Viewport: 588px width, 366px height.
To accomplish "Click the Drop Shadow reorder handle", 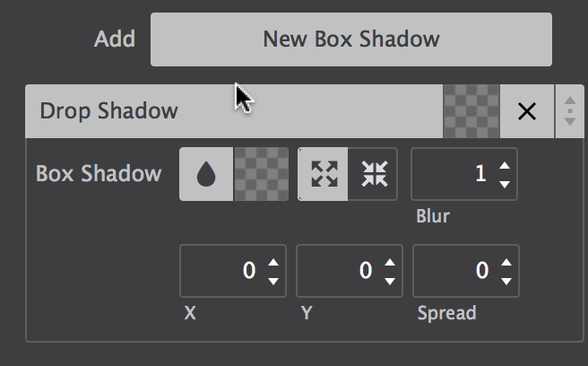I will click(569, 111).
